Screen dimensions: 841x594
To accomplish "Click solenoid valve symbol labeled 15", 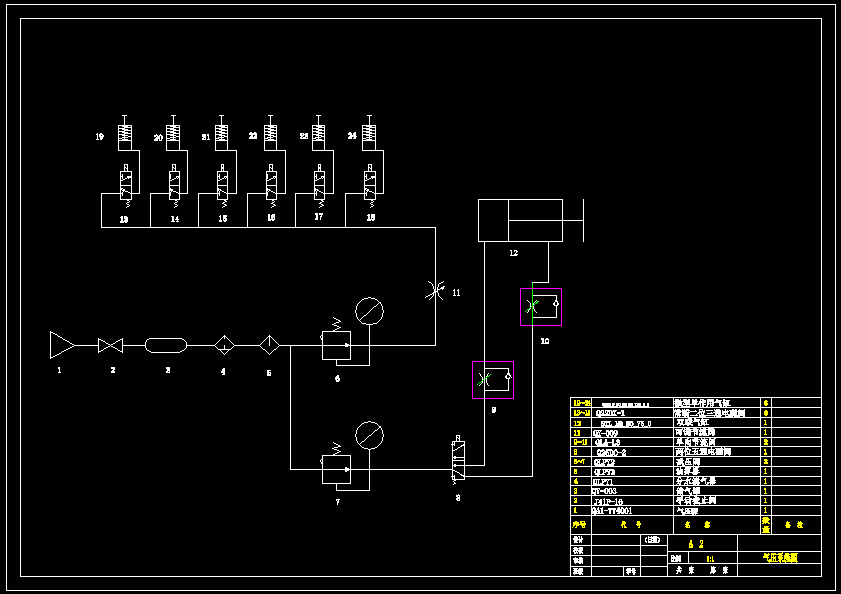I will [x=223, y=187].
